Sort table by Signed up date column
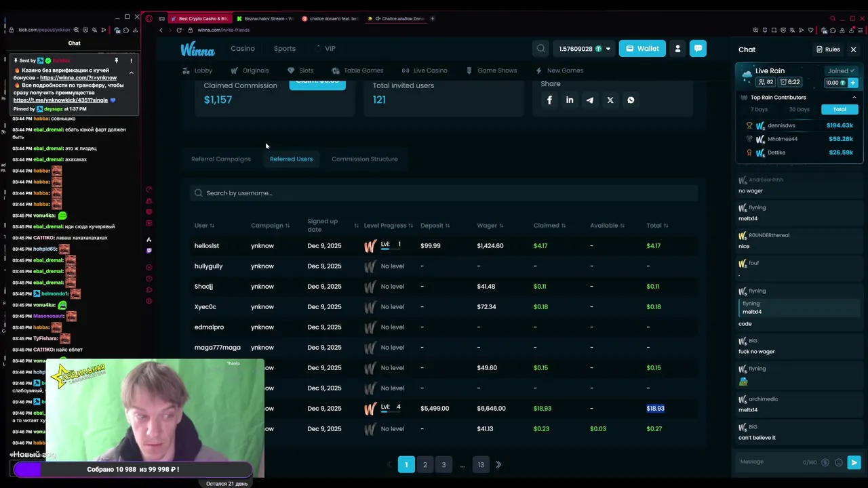This screenshot has height=488, width=868. 332,225
